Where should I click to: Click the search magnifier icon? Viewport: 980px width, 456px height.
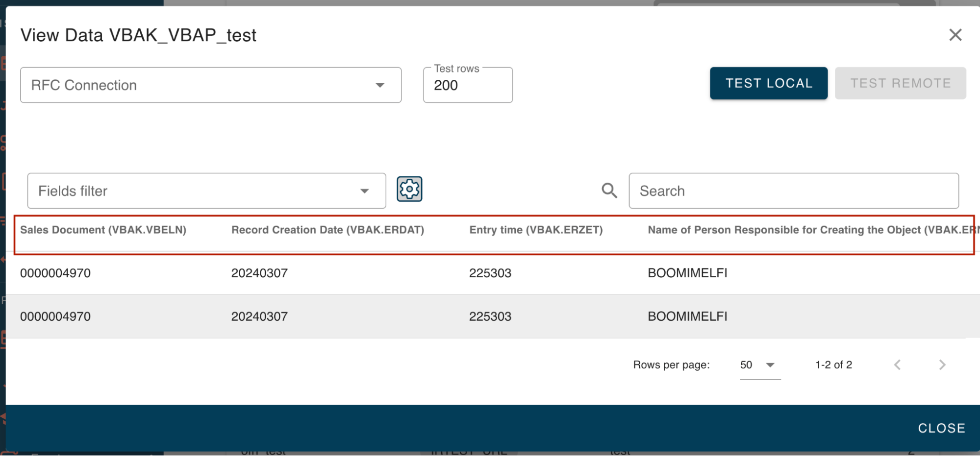pos(609,191)
